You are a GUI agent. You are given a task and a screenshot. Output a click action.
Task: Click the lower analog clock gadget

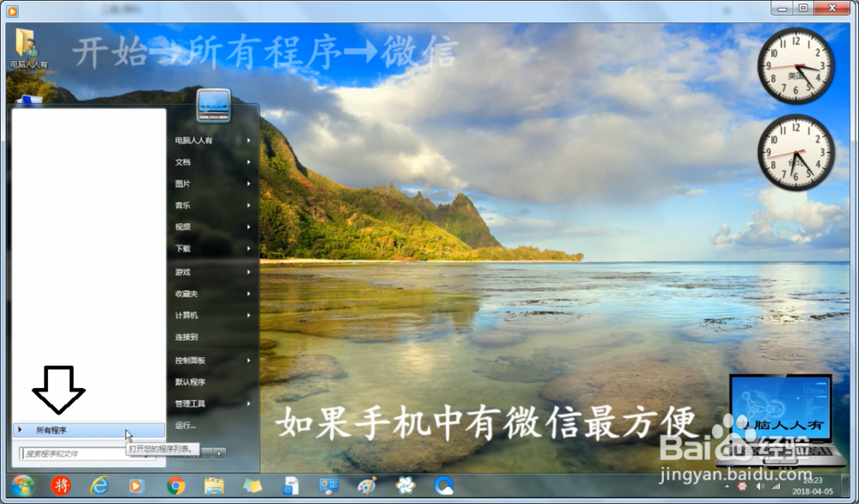[x=796, y=153]
